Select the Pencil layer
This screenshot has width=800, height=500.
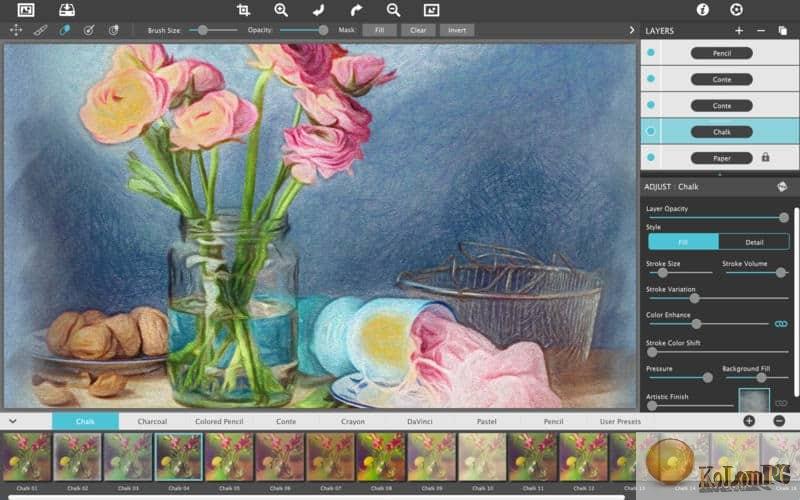pos(719,53)
